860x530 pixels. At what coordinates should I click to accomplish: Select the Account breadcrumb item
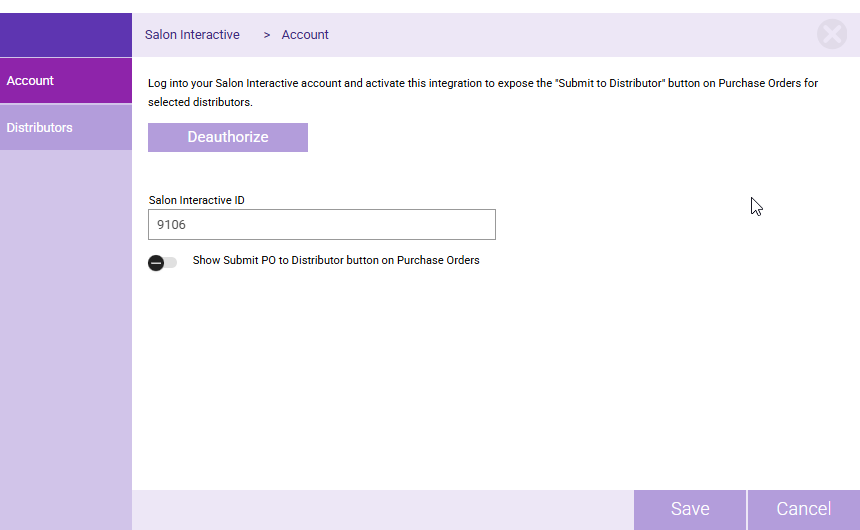pyautogui.click(x=305, y=35)
